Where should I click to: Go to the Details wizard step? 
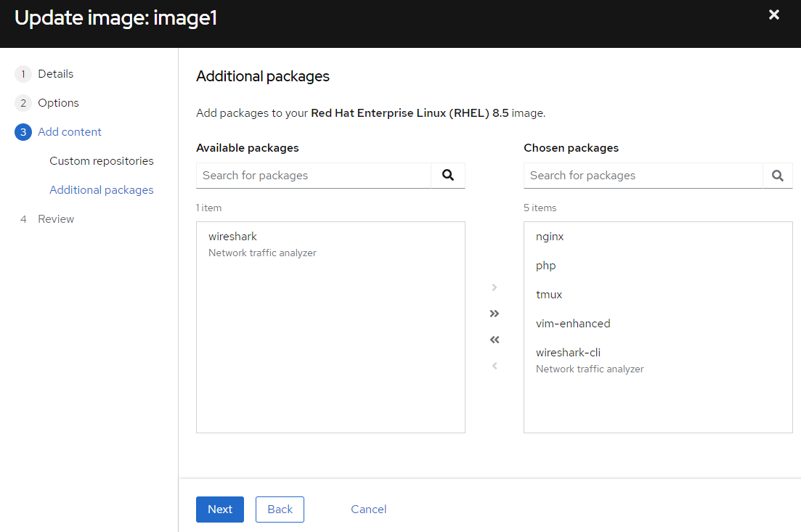click(x=55, y=74)
